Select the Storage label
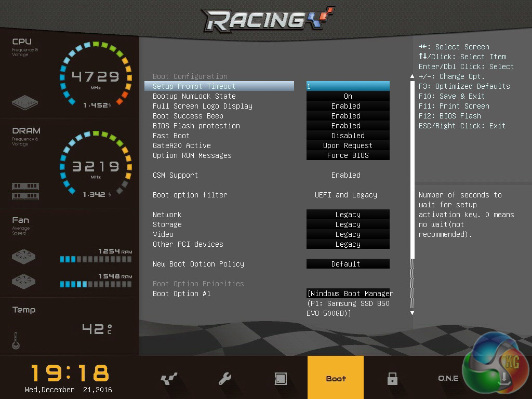The width and height of the screenshot is (532, 399). (167, 224)
